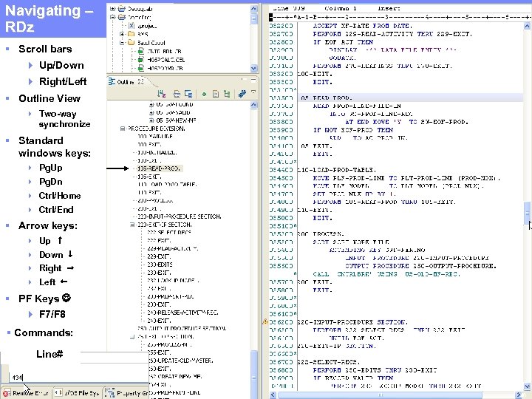Click code line ACCEPT WS-DATE FROM DATE
532x399 pixels.
362,26
